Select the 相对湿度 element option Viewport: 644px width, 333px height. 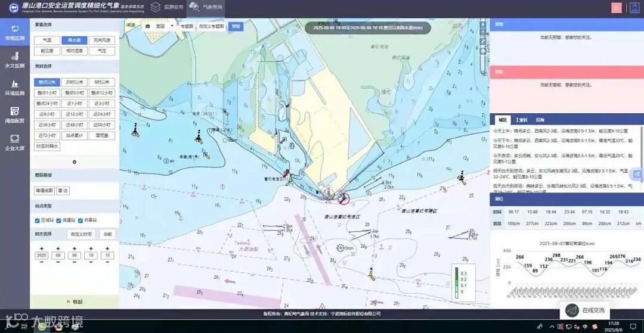(75, 51)
